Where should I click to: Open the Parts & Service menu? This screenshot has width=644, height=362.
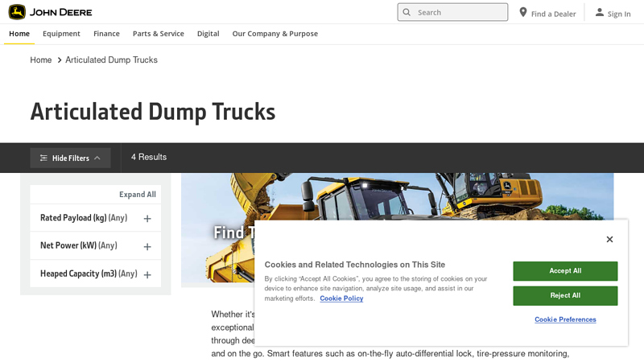(158, 34)
